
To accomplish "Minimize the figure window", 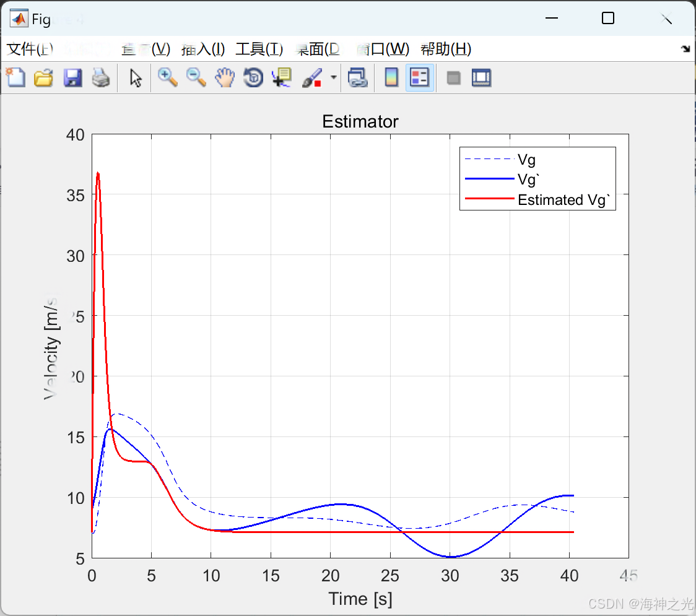I will 552,18.
